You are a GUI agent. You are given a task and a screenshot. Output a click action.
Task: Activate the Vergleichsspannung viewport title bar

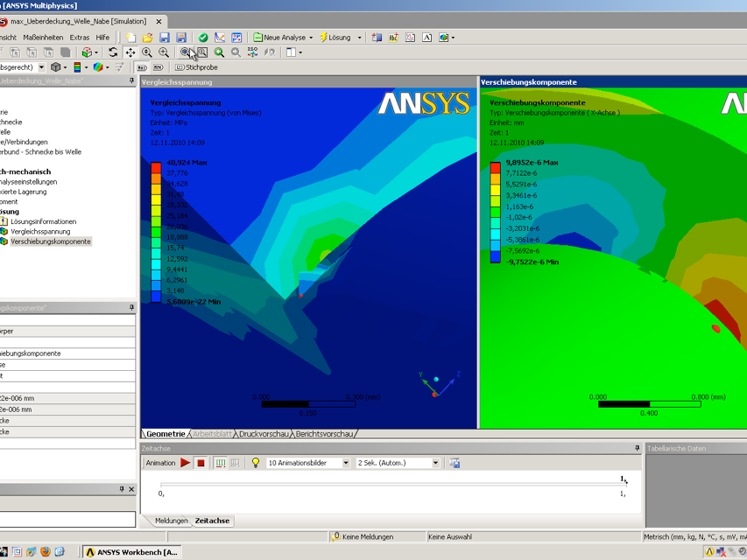coord(309,82)
